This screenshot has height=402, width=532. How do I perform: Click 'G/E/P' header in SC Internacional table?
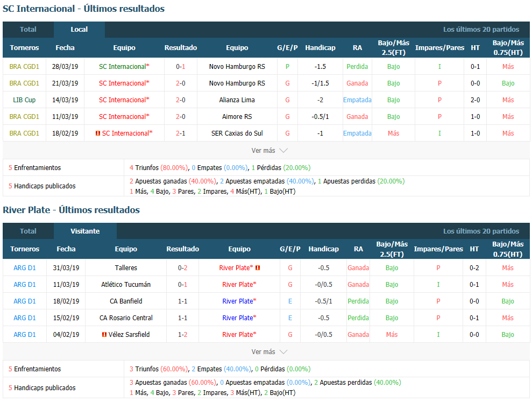click(x=287, y=48)
